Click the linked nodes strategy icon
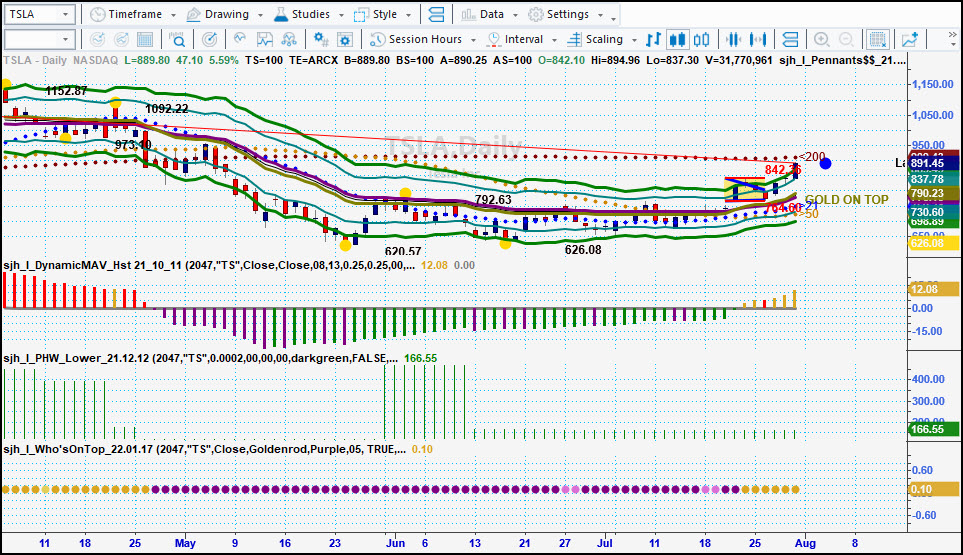This screenshot has width=963, height=555. click(289, 40)
